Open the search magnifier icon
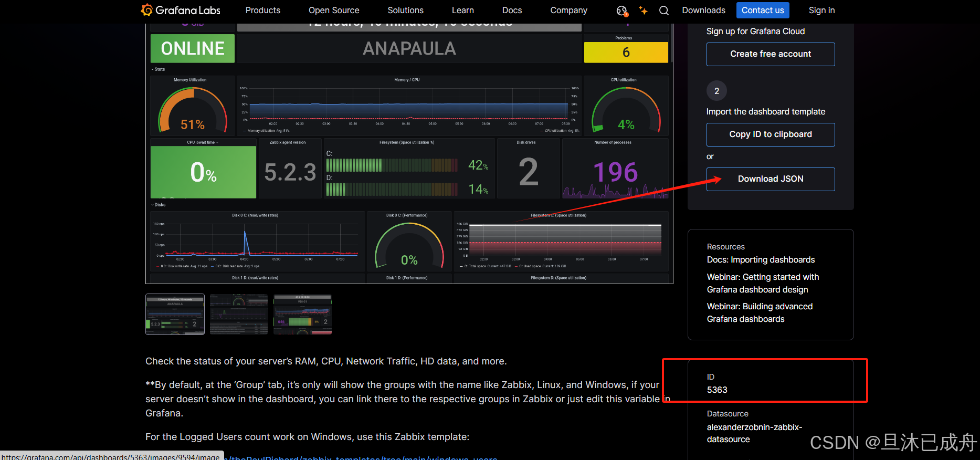Screen dimensions: 980x460 pos(664,11)
